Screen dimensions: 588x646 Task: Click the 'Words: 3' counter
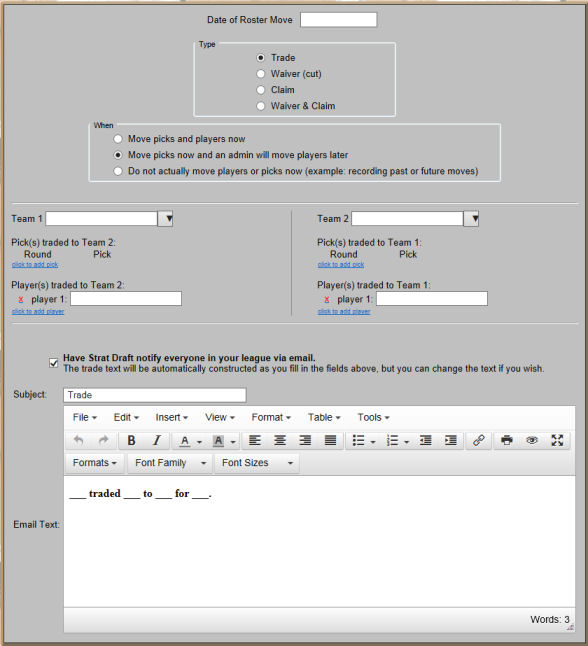tap(550, 620)
